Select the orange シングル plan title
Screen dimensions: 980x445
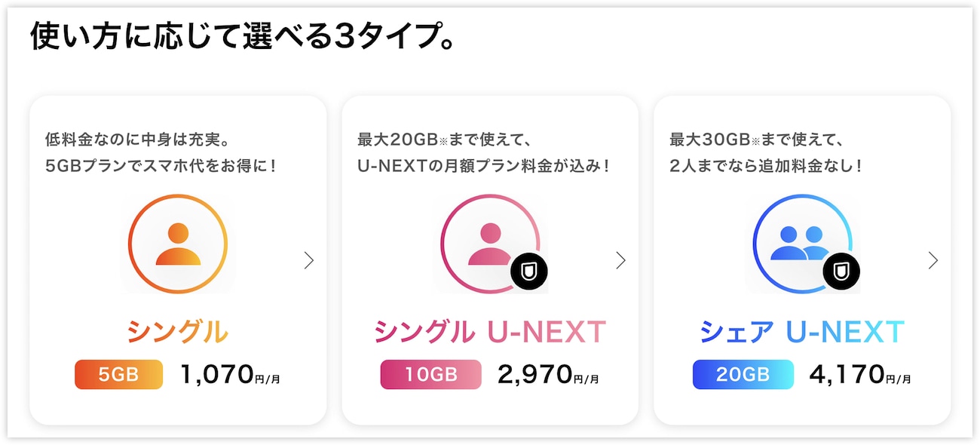pos(178,331)
